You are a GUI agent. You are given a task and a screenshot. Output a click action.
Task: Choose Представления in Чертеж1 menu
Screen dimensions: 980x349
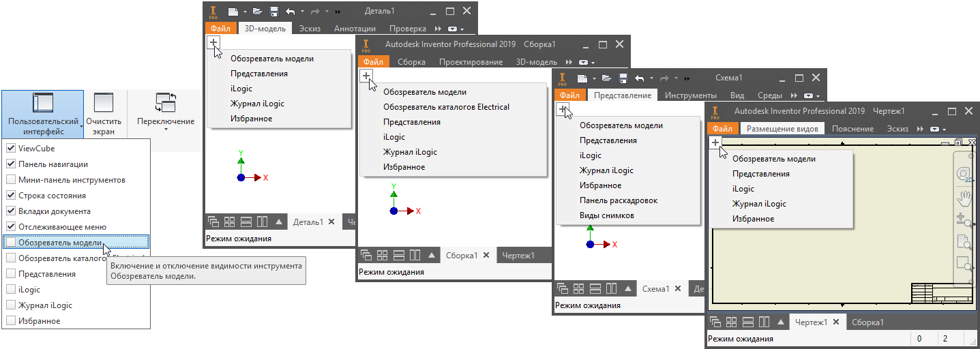pyautogui.click(x=761, y=174)
